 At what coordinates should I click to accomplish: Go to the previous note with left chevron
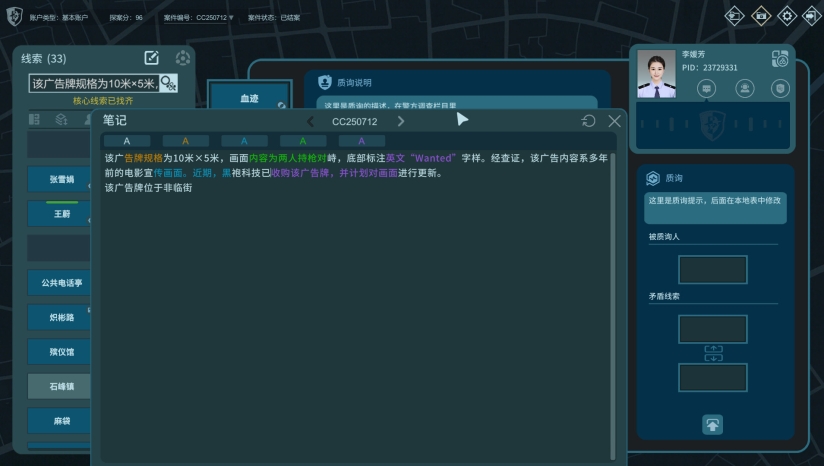(310, 121)
